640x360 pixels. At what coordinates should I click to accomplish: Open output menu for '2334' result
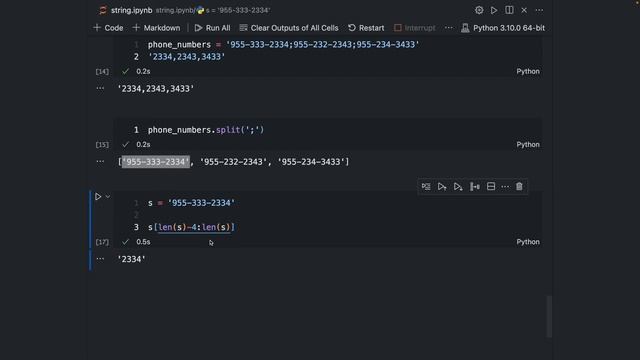[100, 259]
